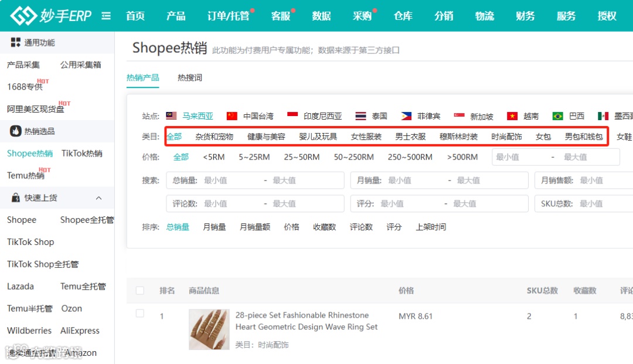The image size is (633, 364).
Task: Open 产品采集 in sidebar
Action: click(23, 64)
